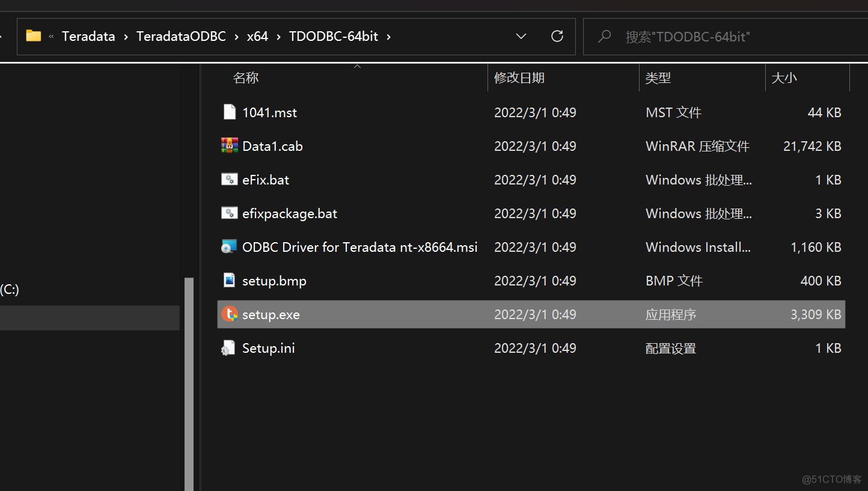Click the 配置设置 type cell

[671, 348]
